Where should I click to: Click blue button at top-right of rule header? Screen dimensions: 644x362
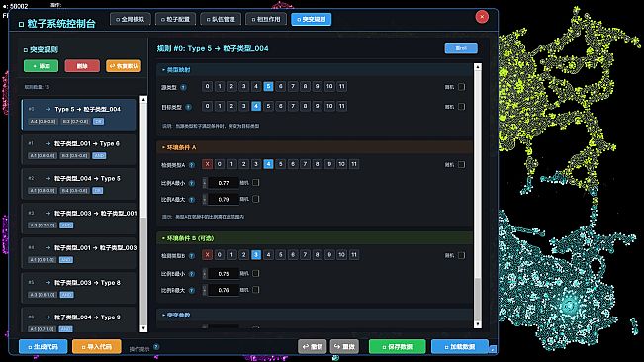tap(461, 48)
